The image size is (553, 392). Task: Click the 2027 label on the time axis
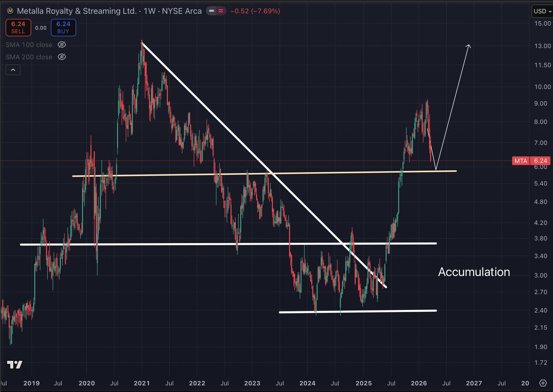(474, 383)
